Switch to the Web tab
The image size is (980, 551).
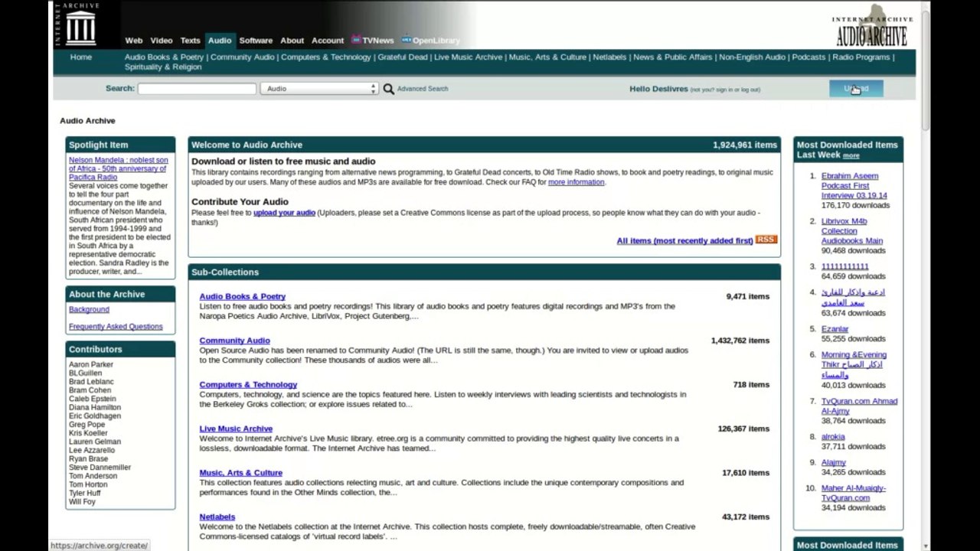[134, 41]
